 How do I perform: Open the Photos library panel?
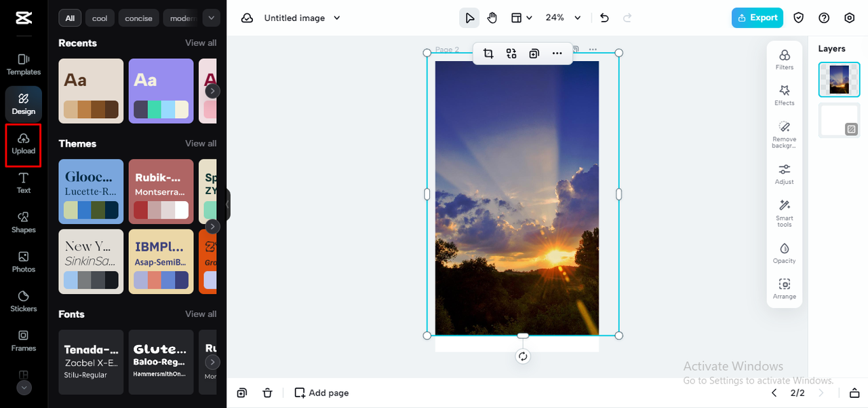pos(24,261)
